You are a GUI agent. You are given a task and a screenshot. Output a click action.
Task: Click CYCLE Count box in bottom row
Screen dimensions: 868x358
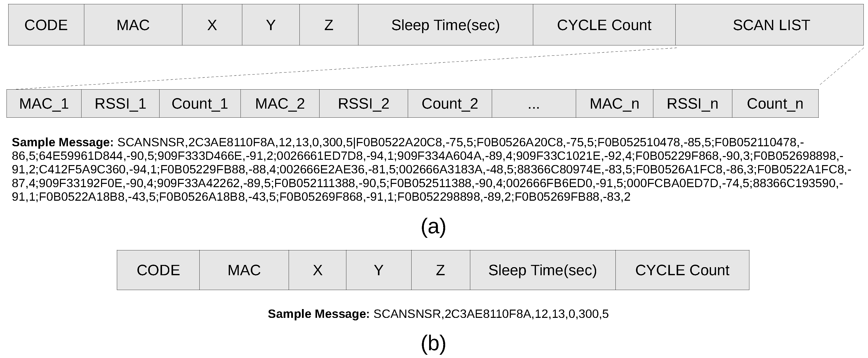682,270
